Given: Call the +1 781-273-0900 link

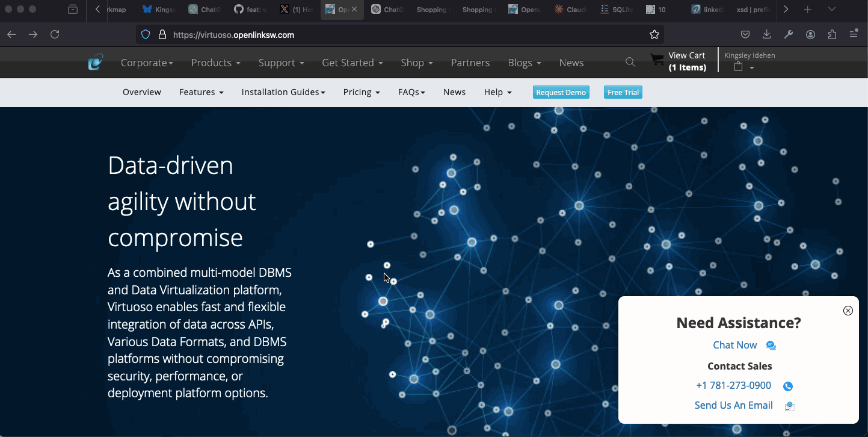Looking at the screenshot, I should click(733, 386).
